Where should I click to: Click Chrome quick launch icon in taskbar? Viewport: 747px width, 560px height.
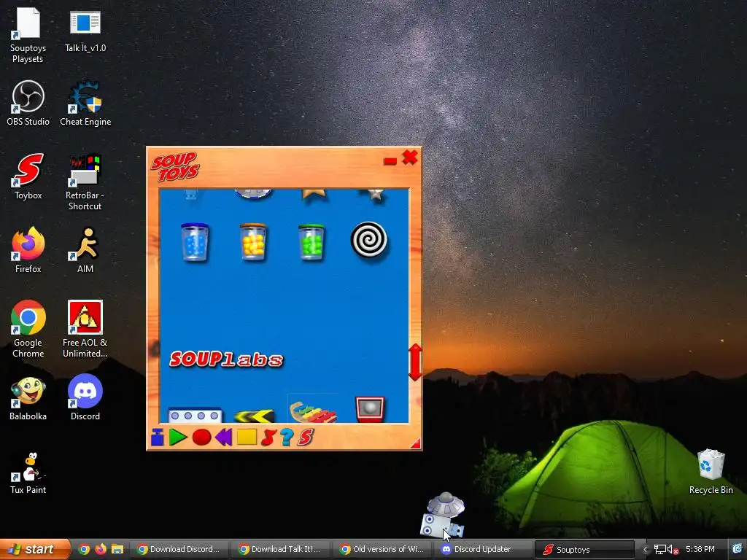84,549
